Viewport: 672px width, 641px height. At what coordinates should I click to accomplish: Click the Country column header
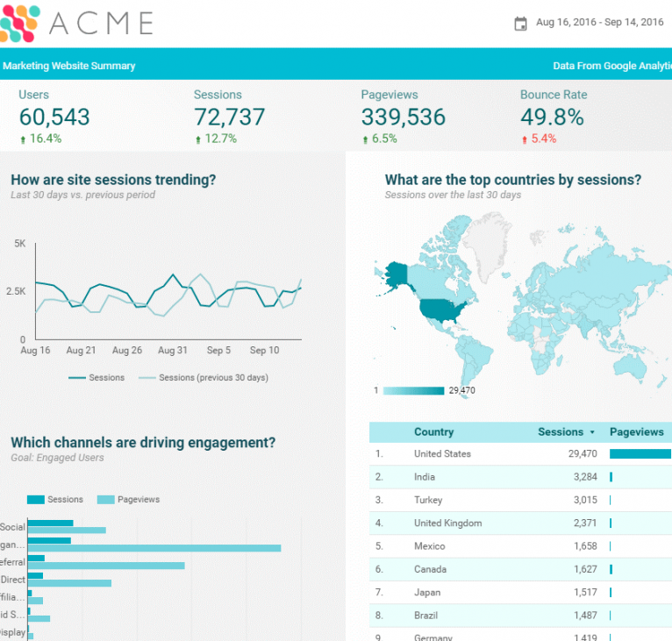click(x=433, y=431)
